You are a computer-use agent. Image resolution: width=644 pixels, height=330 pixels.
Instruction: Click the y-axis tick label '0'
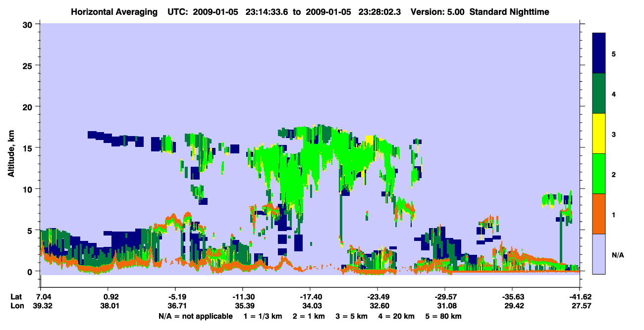pyautogui.click(x=31, y=272)
